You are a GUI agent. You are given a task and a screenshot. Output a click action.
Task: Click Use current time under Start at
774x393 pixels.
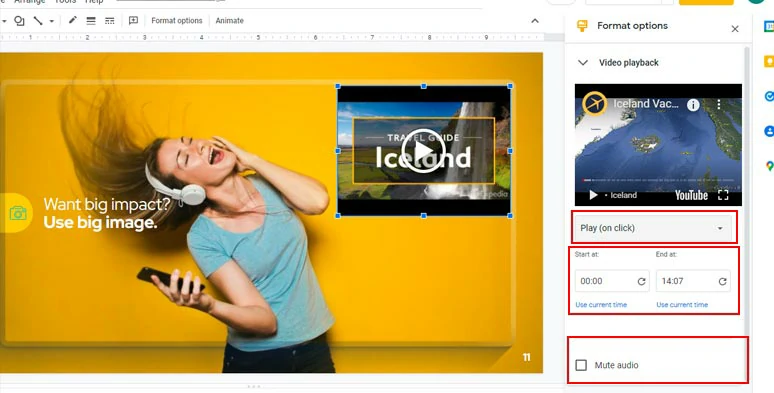(601, 305)
